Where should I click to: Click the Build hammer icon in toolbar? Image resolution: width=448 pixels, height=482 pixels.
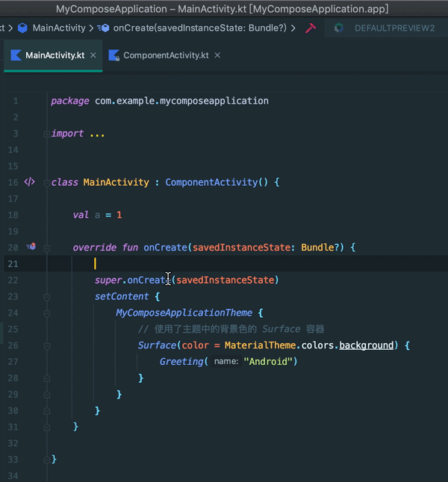[x=311, y=28]
